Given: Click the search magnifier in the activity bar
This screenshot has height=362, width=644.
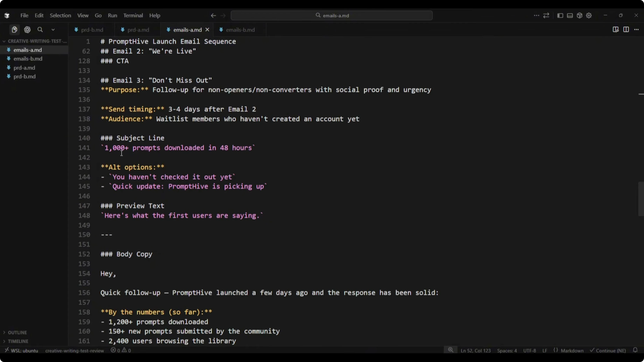Looking at the screenshot, I should 40,30.
